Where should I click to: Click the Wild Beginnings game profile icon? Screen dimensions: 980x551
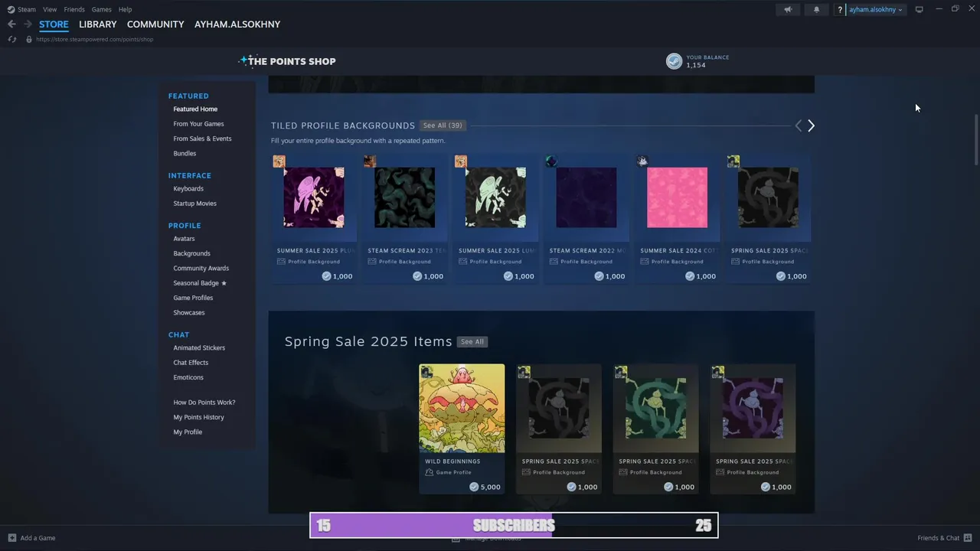430,472
